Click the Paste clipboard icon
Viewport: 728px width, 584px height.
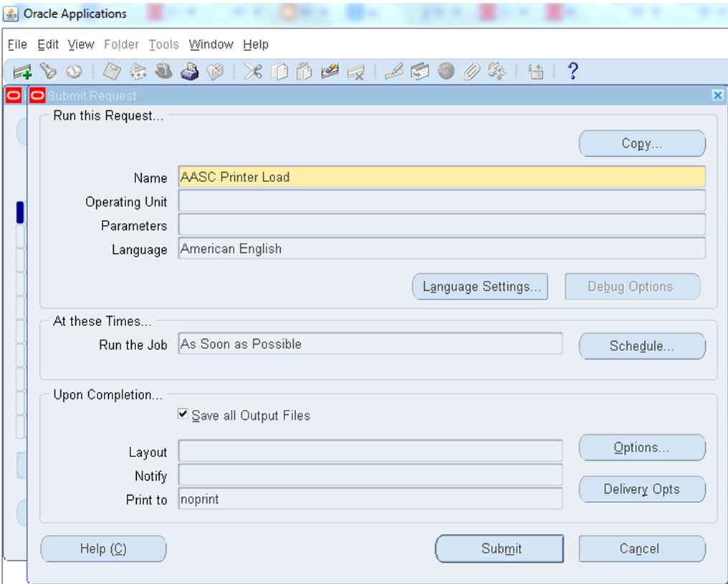coord(304,72)
